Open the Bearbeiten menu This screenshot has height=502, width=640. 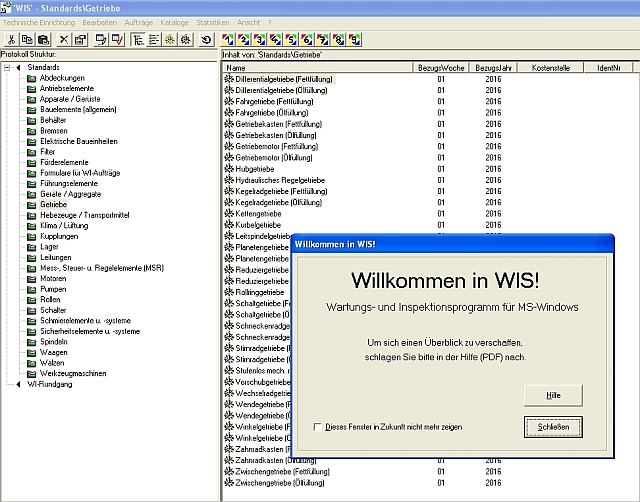click(100, 23)
